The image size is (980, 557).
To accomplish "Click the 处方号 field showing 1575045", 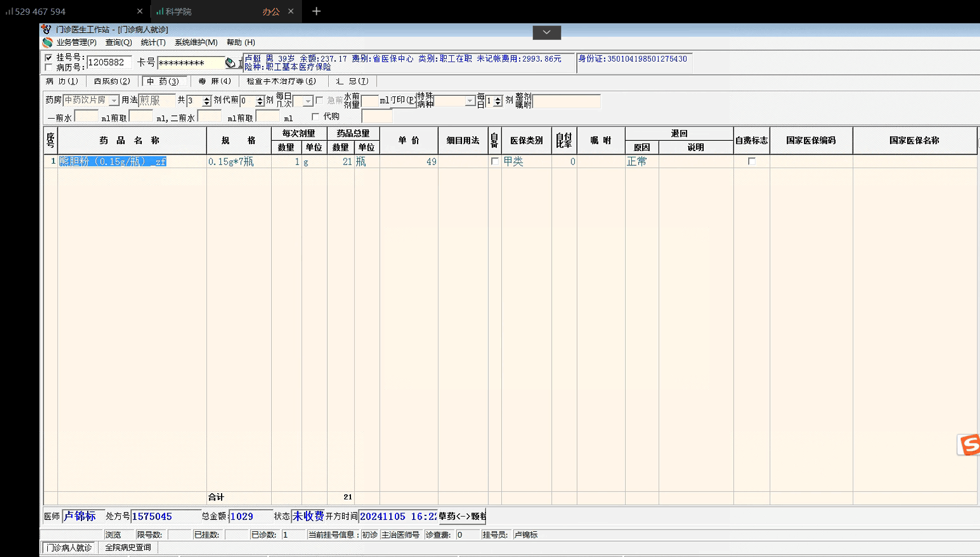I will 166,517.
